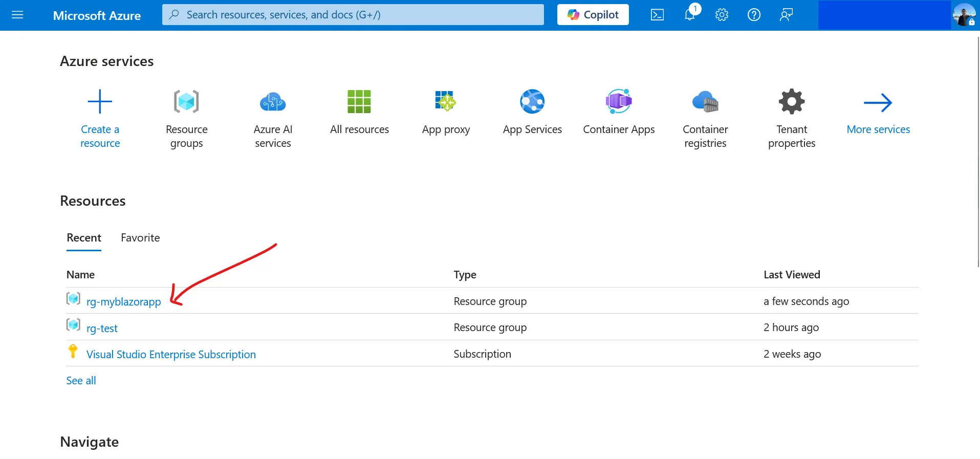This screenshot has width=980, height=459.
Task: Open Container Apps icon
Action: tap(619, 101)
